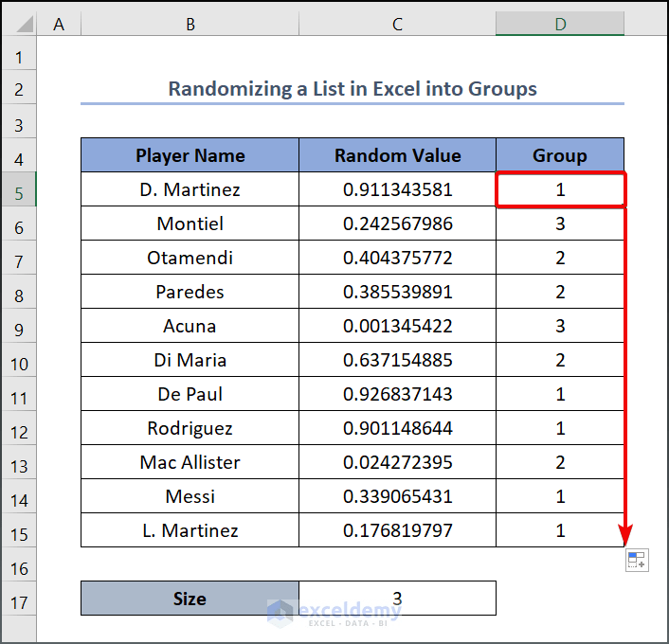Viewport: 669px width, 644px height.
Task: Select the 'Messi' cell
Action: [x=190, y=496]
